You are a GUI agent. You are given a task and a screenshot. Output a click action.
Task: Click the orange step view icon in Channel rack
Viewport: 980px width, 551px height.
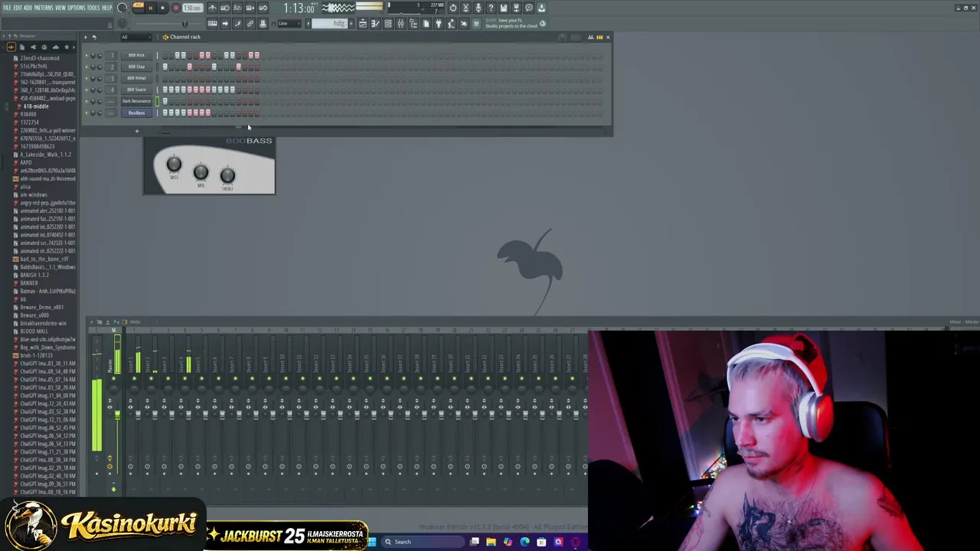[x=600, y=37]
